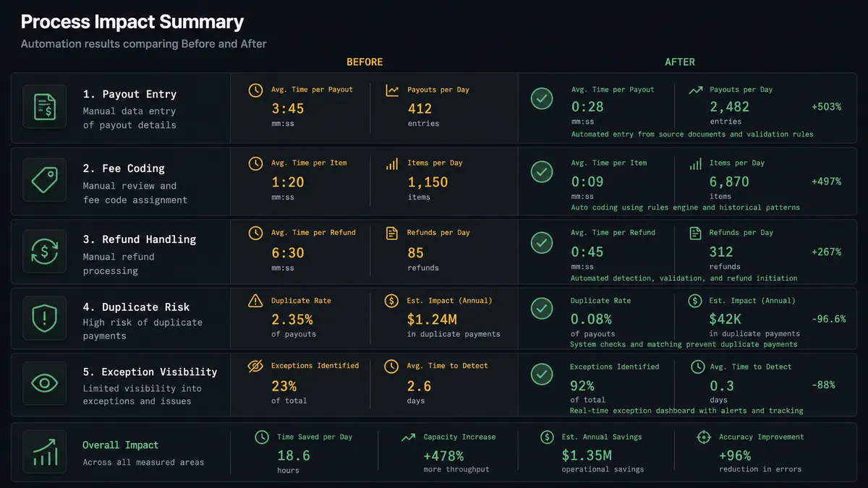
Task: Click clock icon beside Time Saved per Day
Action: (262, 437)
